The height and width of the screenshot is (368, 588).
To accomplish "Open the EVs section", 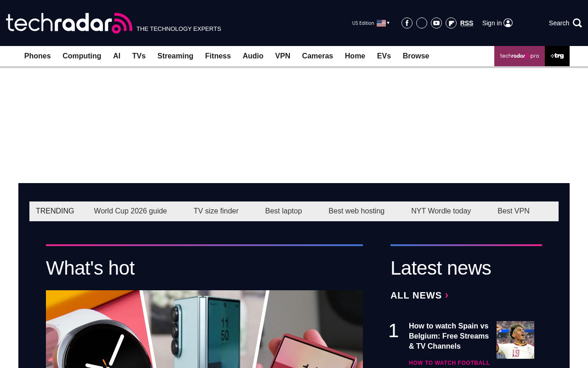I will click(x=384, y=56).
